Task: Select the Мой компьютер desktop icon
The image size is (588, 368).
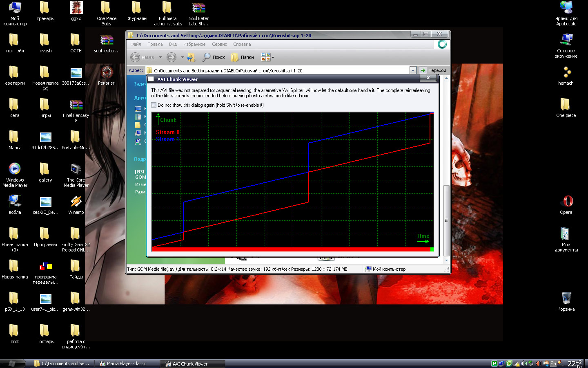Action: pos(15,14)
